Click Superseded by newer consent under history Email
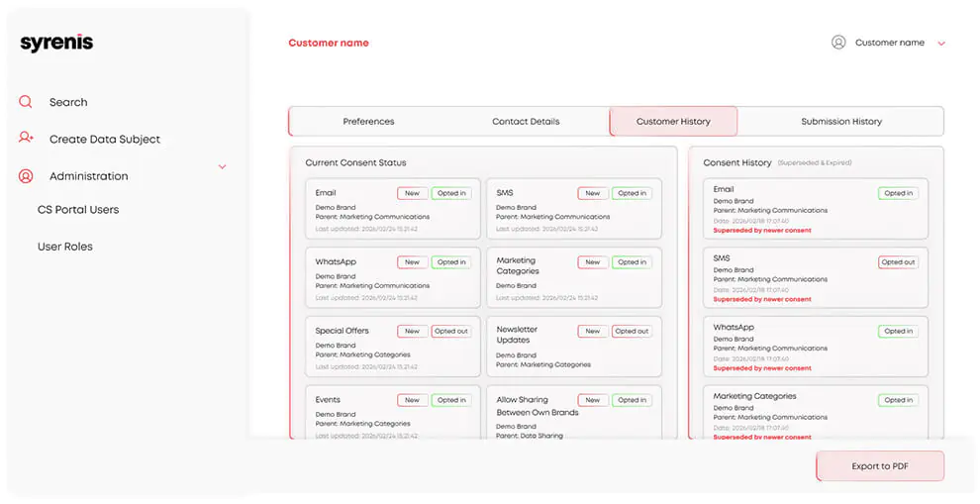Viewport: 980px width, 504px height. 762,230
